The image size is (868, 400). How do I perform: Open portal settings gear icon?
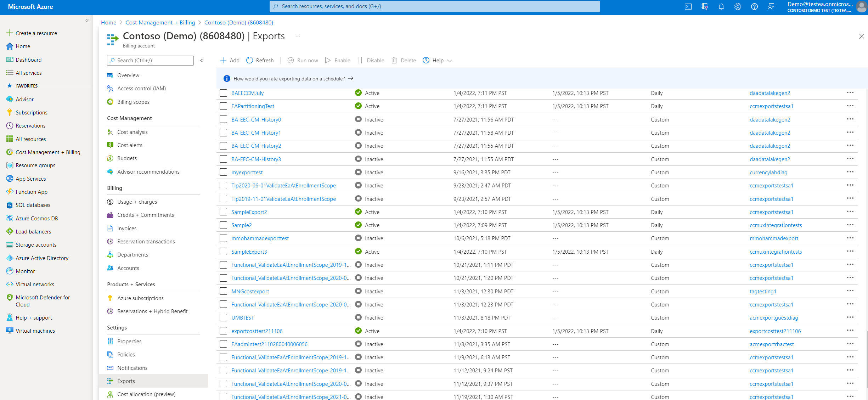click(738, 7)
